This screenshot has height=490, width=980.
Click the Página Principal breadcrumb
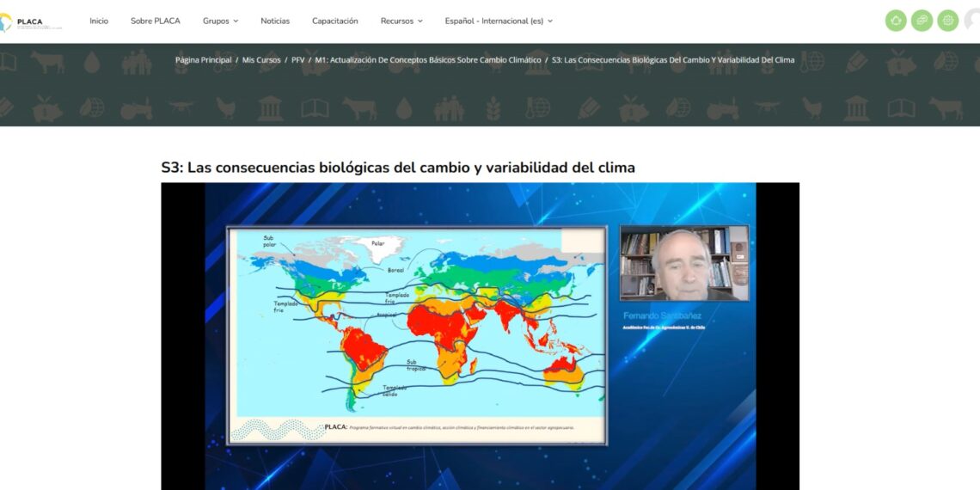point(203,60)
